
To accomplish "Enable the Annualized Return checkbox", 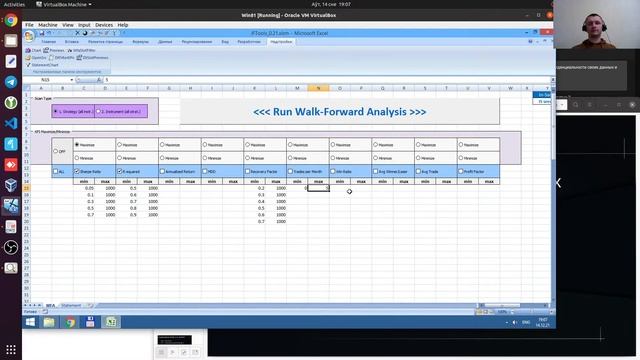I will (162, 171).
